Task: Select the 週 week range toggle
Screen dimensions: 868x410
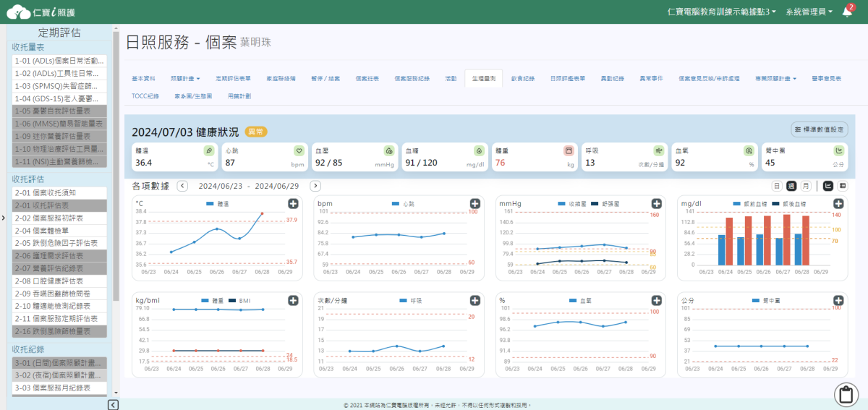Action: point(791,186)
